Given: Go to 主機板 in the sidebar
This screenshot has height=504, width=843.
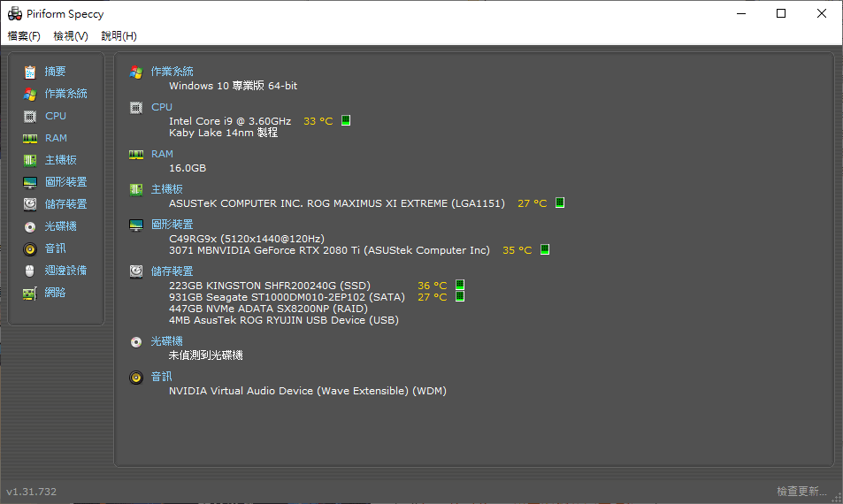Looking at the screenshot, I should (x=61, y=160).
